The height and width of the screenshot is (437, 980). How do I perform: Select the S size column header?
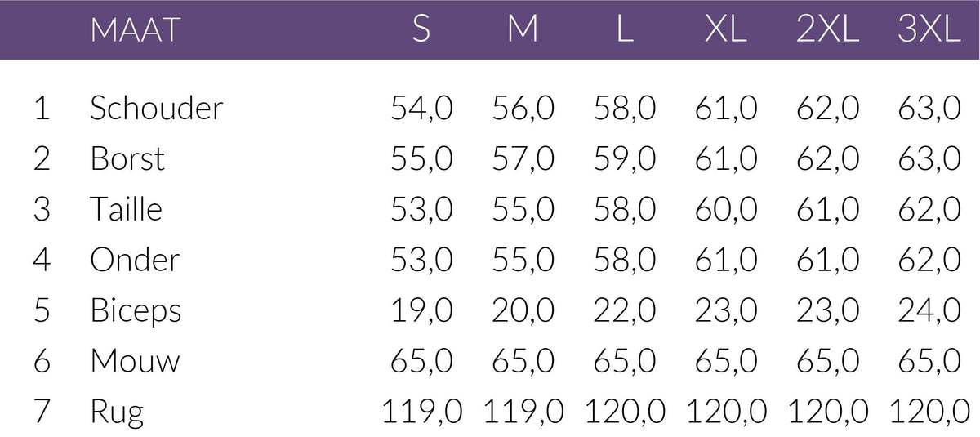[421, 30]
